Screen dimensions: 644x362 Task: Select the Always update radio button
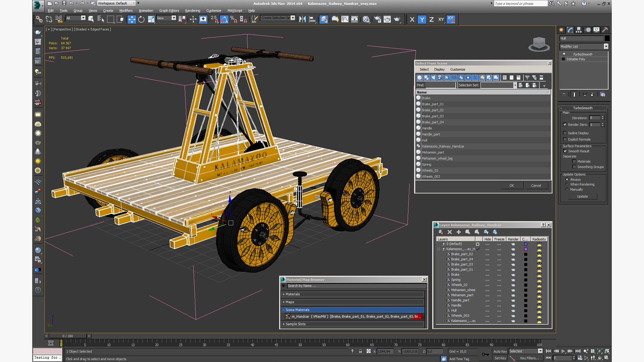[x=567, y=179]
